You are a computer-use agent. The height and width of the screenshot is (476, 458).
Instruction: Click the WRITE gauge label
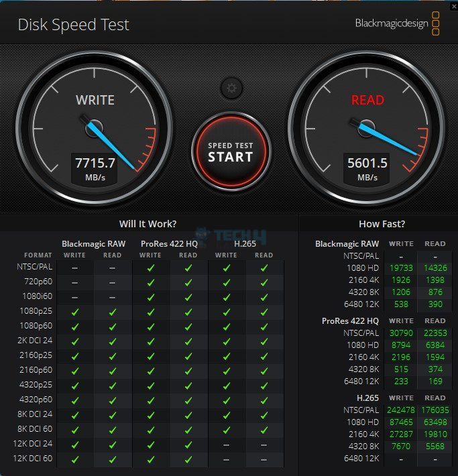pyautogui.click(x=95, y=100)
